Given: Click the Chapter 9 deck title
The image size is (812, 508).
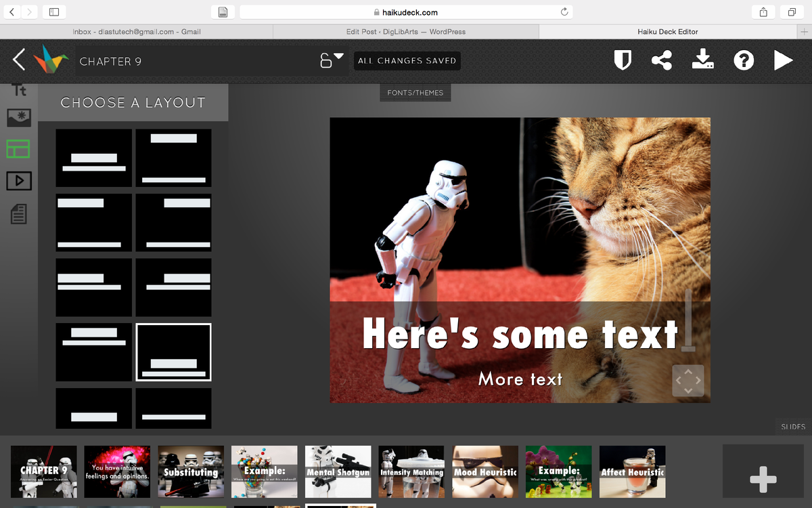Looking at the screenshot, I should 110,61.
